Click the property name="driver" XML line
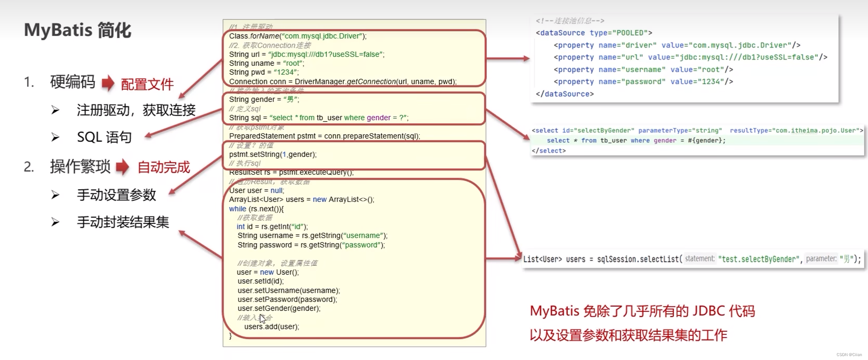This screenshot has height=360, width=868. [677, 45]
